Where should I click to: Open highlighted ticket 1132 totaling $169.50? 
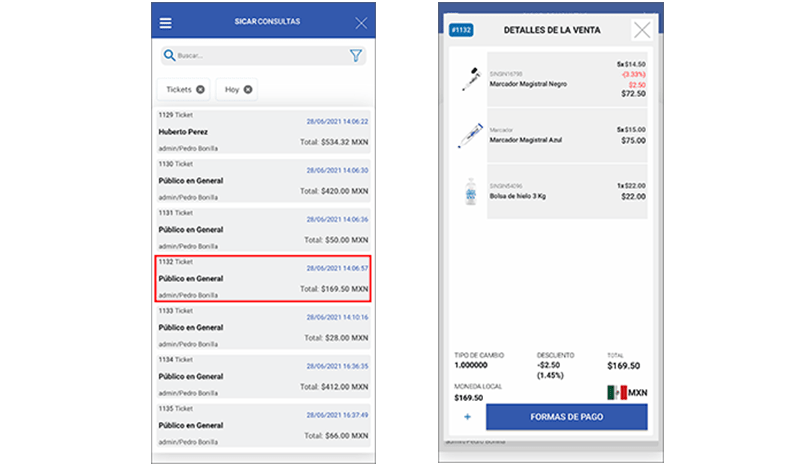coord(263,278)
